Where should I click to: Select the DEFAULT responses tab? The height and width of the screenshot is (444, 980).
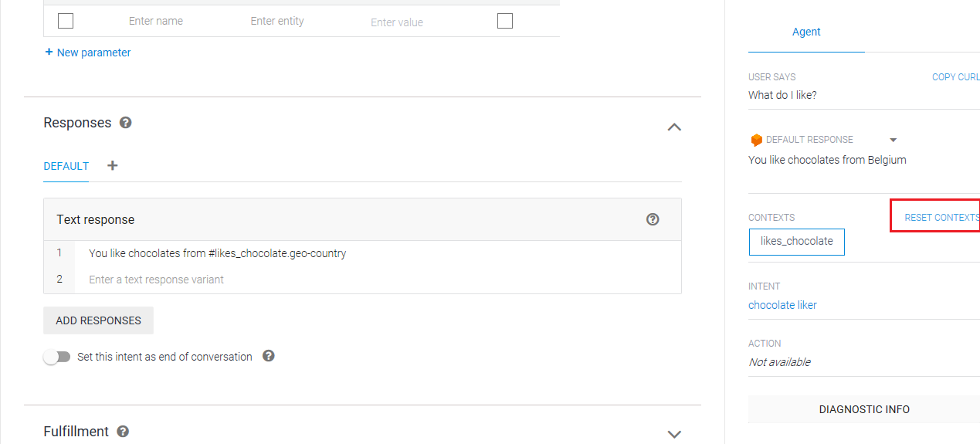66,166
